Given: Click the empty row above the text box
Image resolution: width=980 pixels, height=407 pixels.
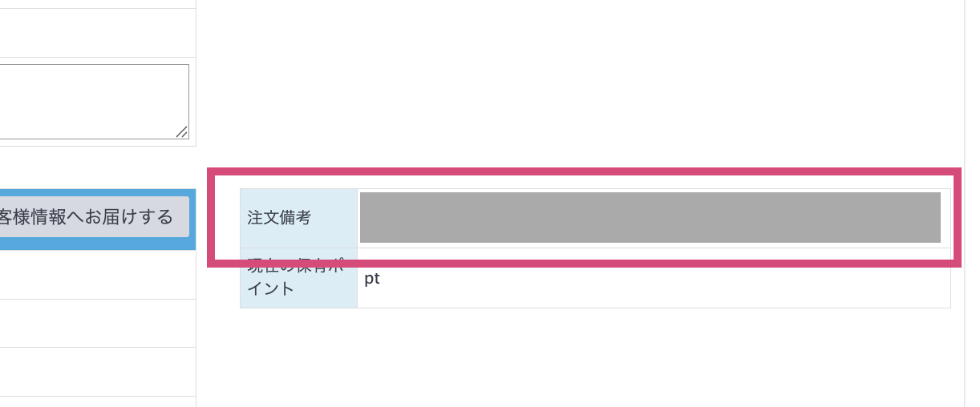Looking at the screenshot, I should (x=96, y=33).
